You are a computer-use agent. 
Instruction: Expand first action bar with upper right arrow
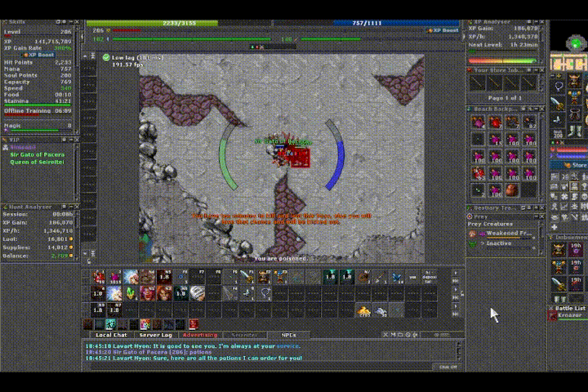click(x=456, y=273)
